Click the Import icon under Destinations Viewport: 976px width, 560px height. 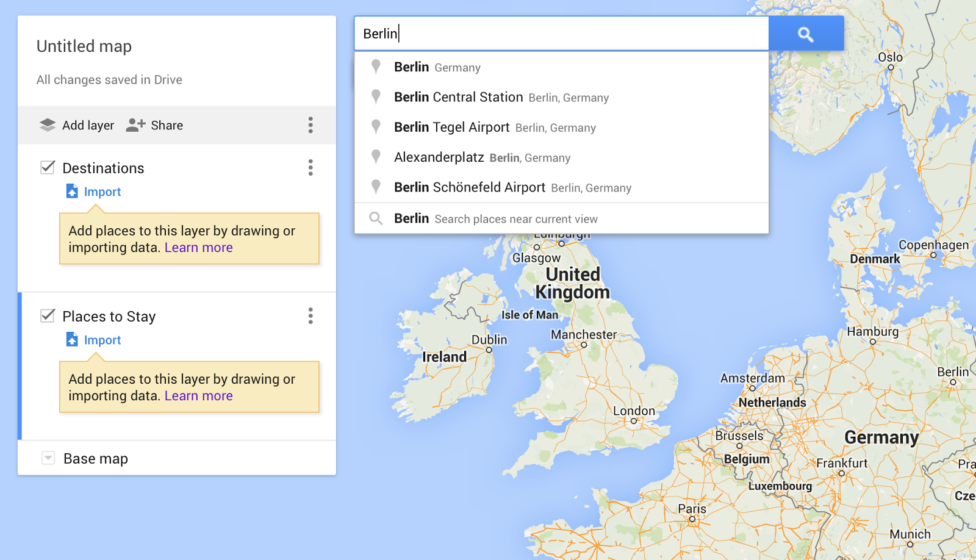pyautogui.click(x=72, y=192)
